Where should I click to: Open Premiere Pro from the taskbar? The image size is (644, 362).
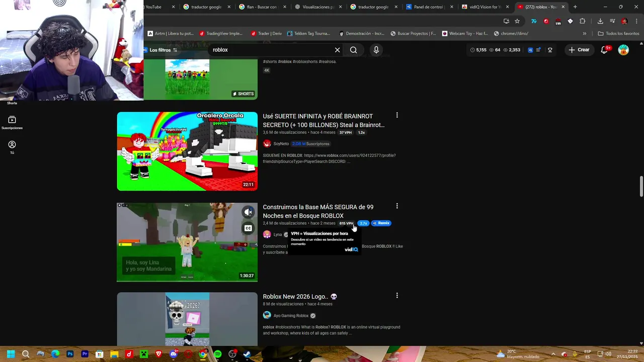85,354
